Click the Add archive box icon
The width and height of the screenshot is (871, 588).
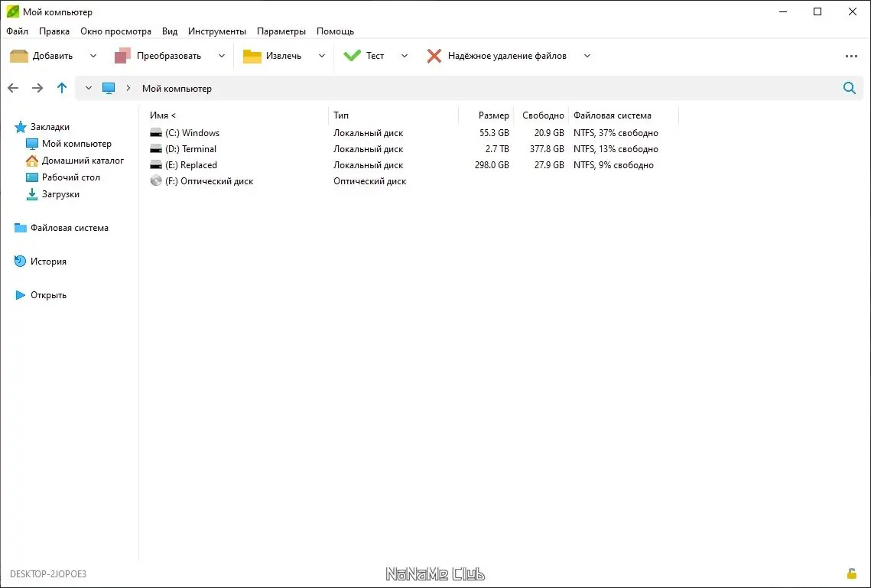[19, 56]
